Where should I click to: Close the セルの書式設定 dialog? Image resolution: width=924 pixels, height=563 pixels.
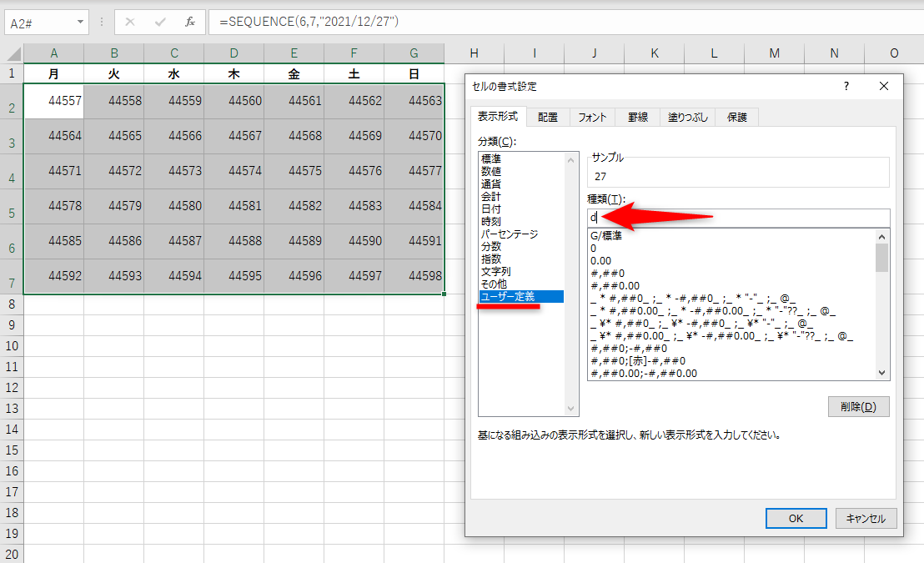coord(883,86)
